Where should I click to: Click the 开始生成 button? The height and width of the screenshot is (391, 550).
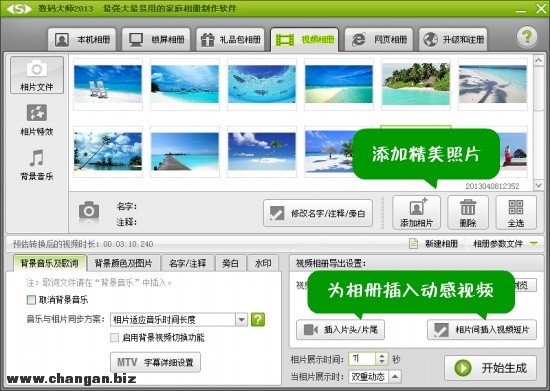coord(490,368)
